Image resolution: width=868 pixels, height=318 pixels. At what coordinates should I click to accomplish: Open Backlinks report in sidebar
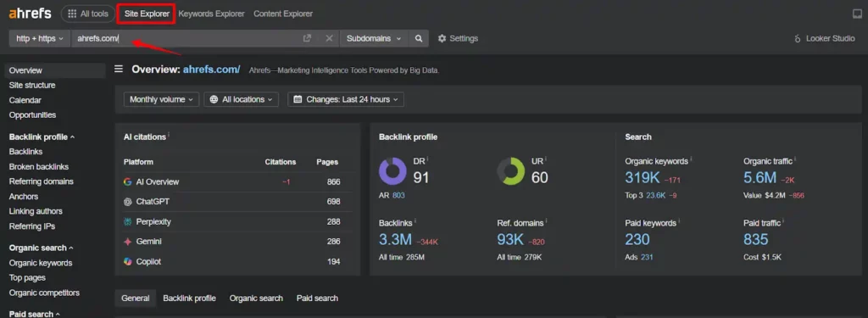tap(25, 151)
